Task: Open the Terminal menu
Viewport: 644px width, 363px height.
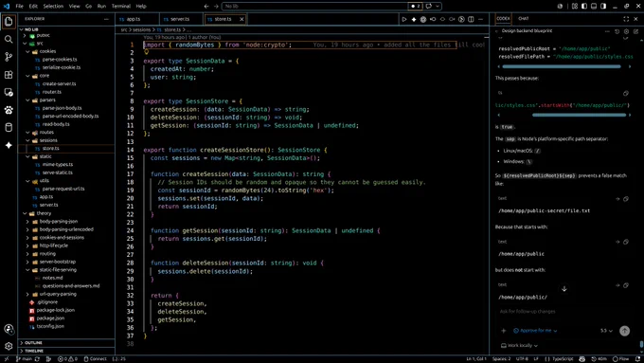Action: click(121, 7)
